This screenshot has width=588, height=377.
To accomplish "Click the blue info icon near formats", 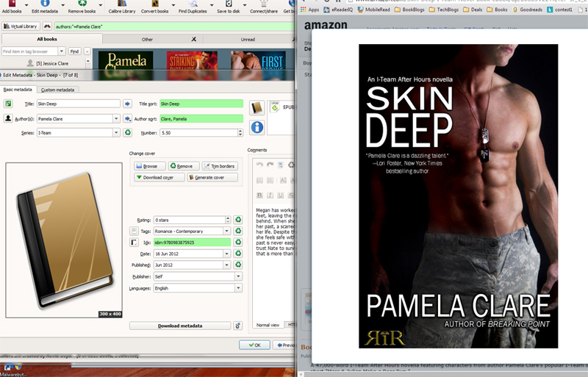I will 257,127.
